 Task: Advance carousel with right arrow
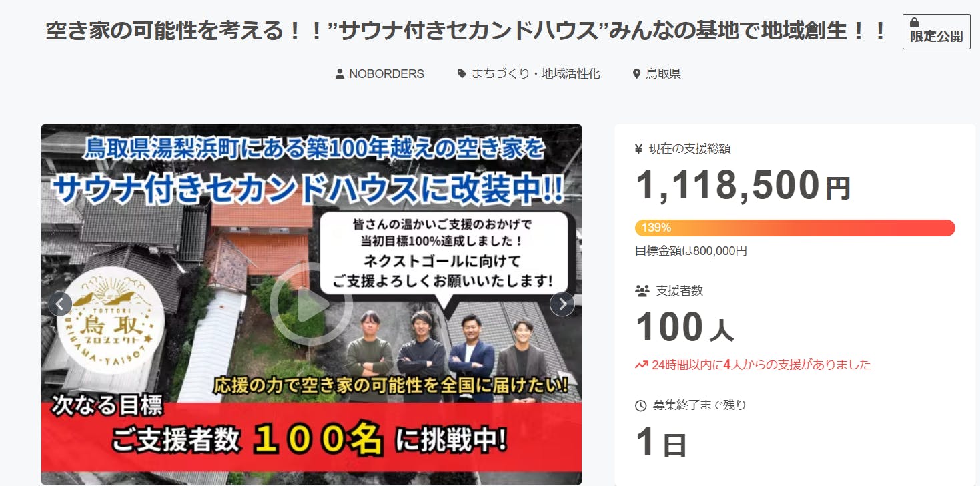coord(562,304)
